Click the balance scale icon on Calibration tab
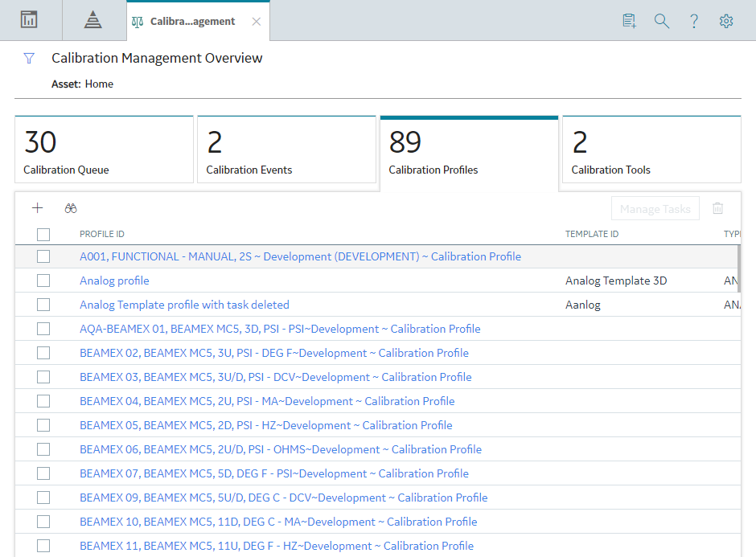756x557 pixels. click(138, 22)
